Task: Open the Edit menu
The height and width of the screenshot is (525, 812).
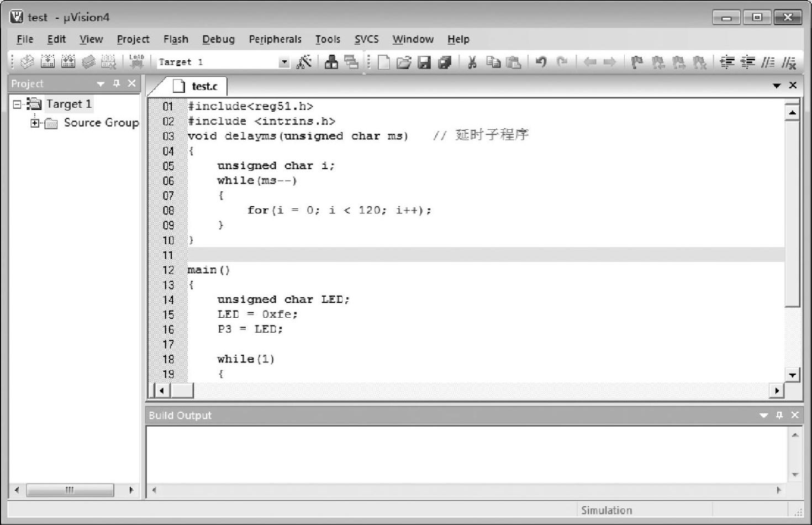Action: (56, 39)
